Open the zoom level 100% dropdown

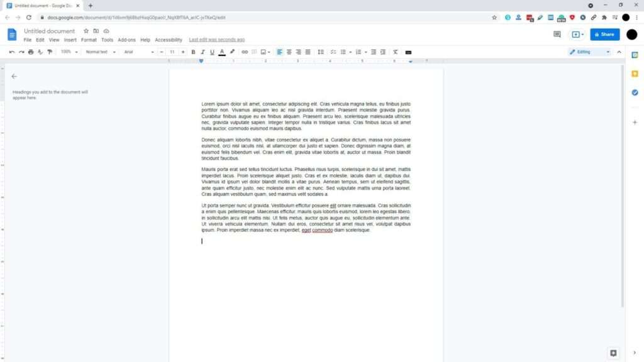[69, 52]
